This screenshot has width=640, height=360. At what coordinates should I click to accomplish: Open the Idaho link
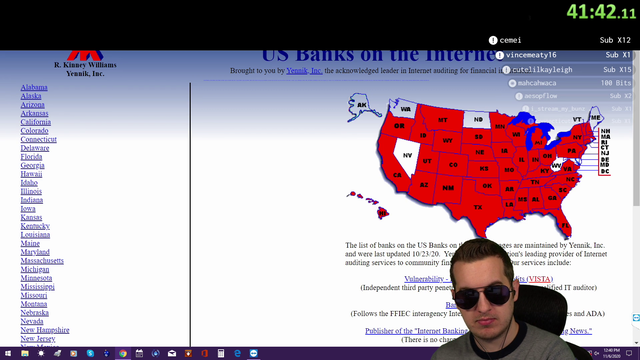click(x=29, y=182)
